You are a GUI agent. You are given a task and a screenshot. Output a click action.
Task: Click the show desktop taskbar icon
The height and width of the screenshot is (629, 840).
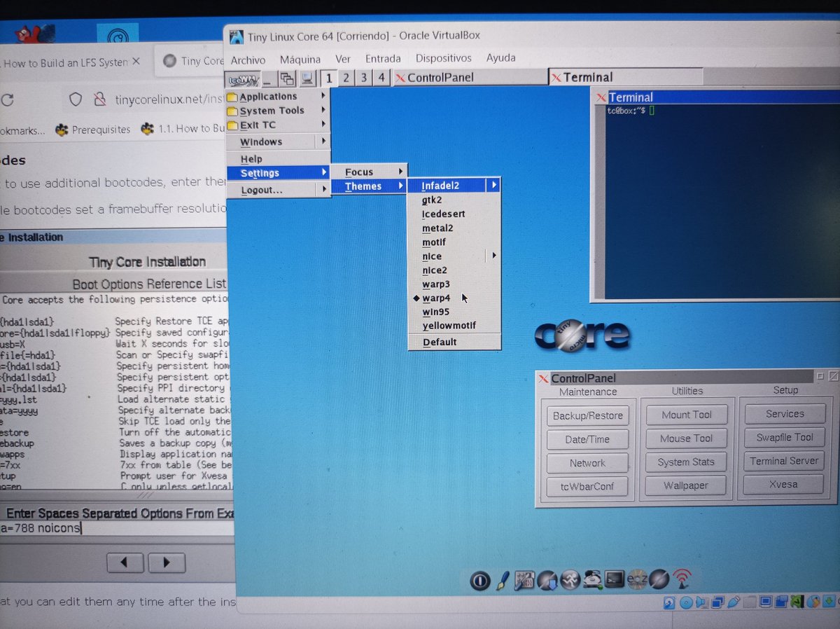269,79
